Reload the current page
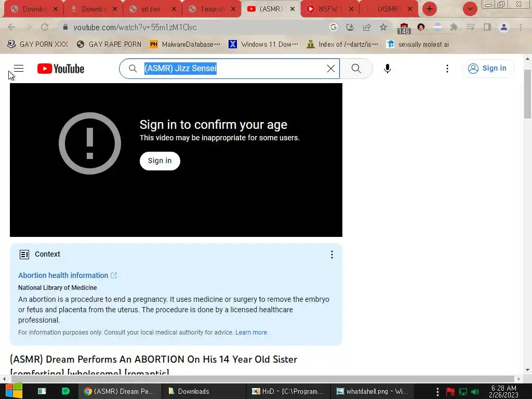532x399 pixels. (45, 27)
